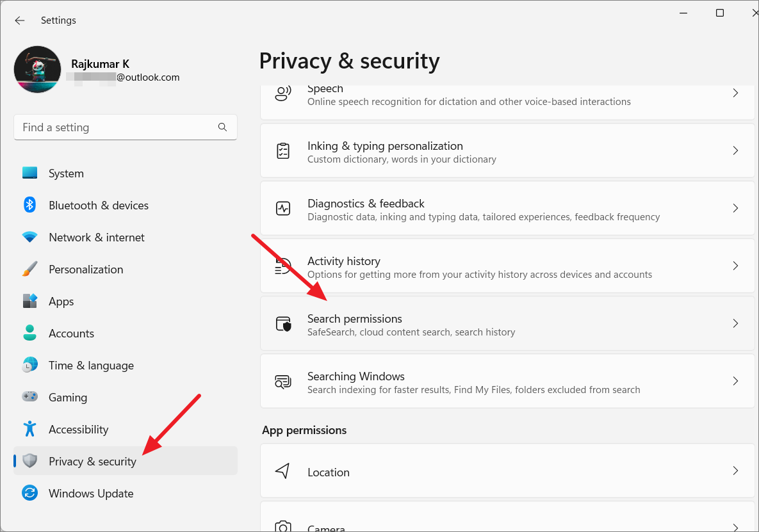Expand the Inking & typing personalization chevron
The height and width of the screenshot is (532, 759).
(x=735, y=150)
